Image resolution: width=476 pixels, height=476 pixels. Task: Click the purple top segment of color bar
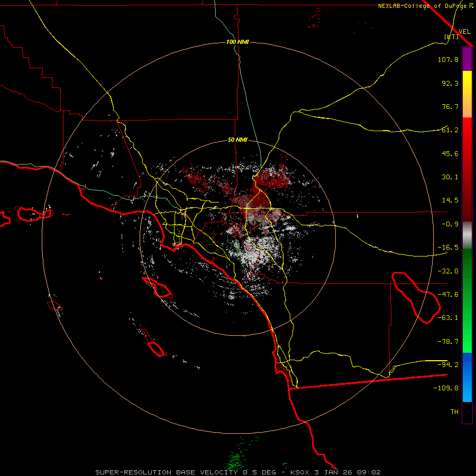[467, 59]
